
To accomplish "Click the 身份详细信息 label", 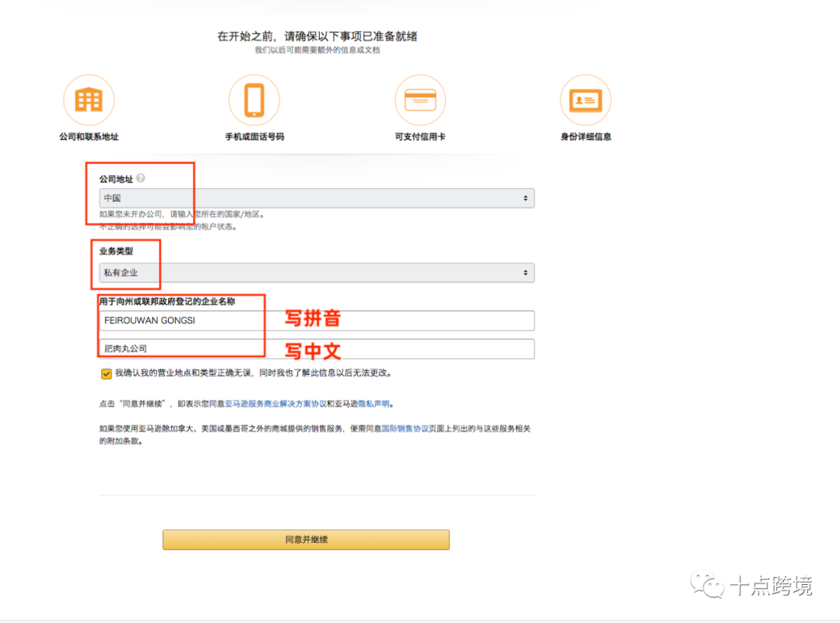I will (x=586, y=137).
